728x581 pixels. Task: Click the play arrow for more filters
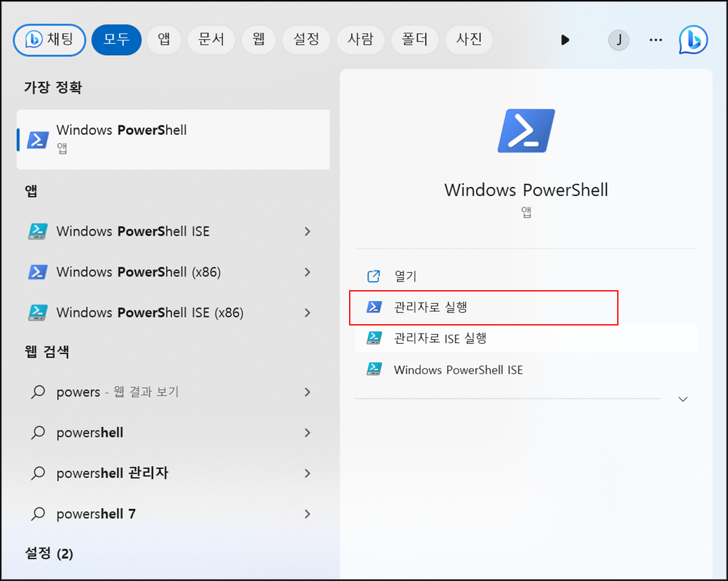click(x=565, y=40)
